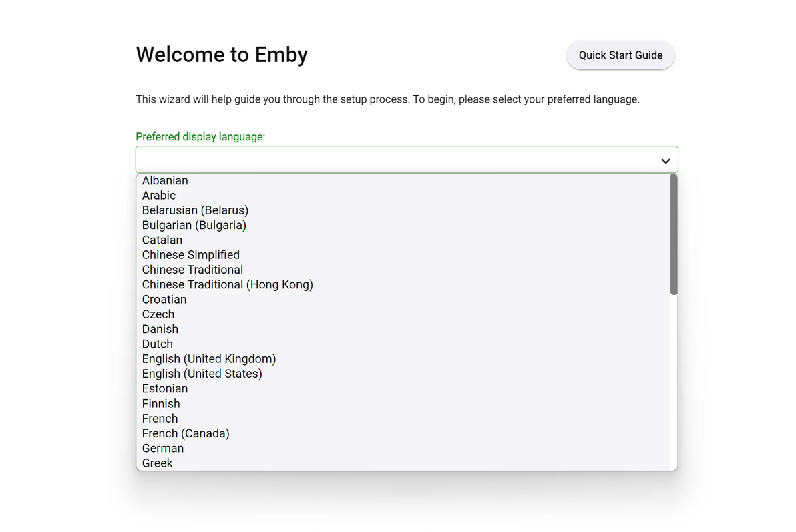Choose Chinese Simplified

191,255
